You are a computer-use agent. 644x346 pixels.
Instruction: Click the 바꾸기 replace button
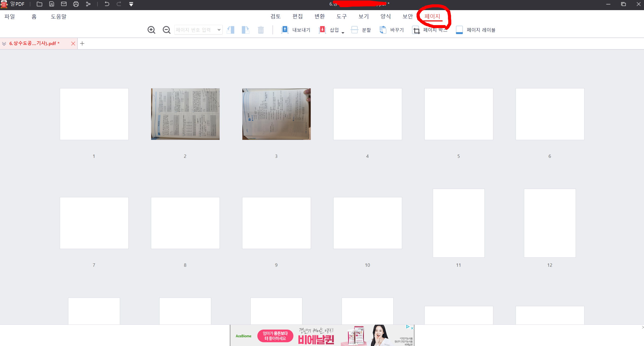[392, 30]
